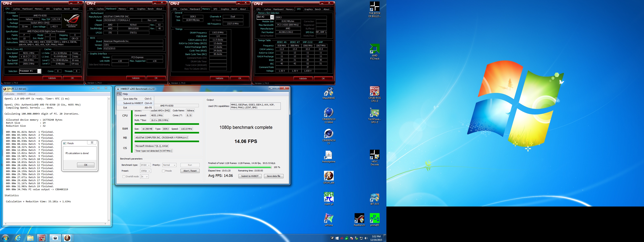Open the Calculate menu in GPUPI
Image resolution: width=644 pixels, height=242 pixels.
9,94
